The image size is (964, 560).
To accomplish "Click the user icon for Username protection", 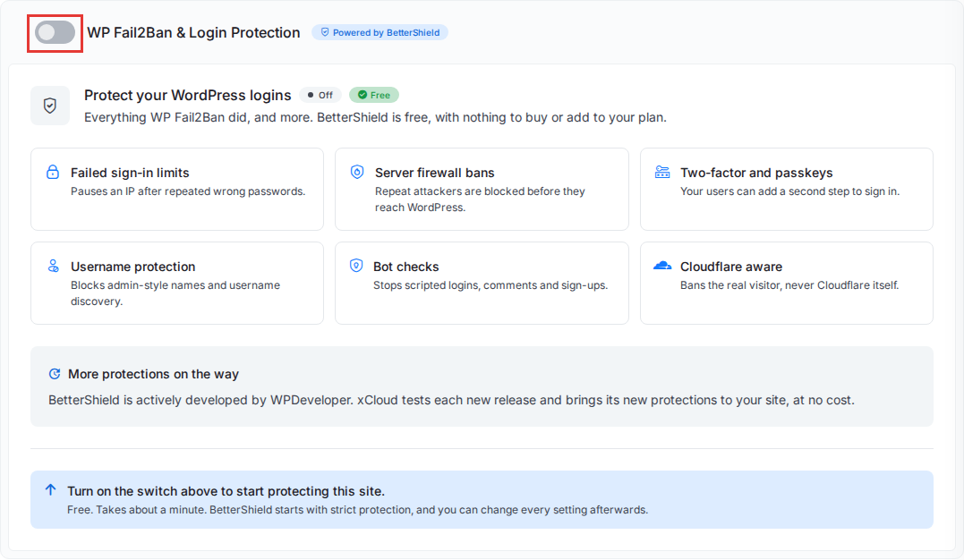I will [54, 267].
